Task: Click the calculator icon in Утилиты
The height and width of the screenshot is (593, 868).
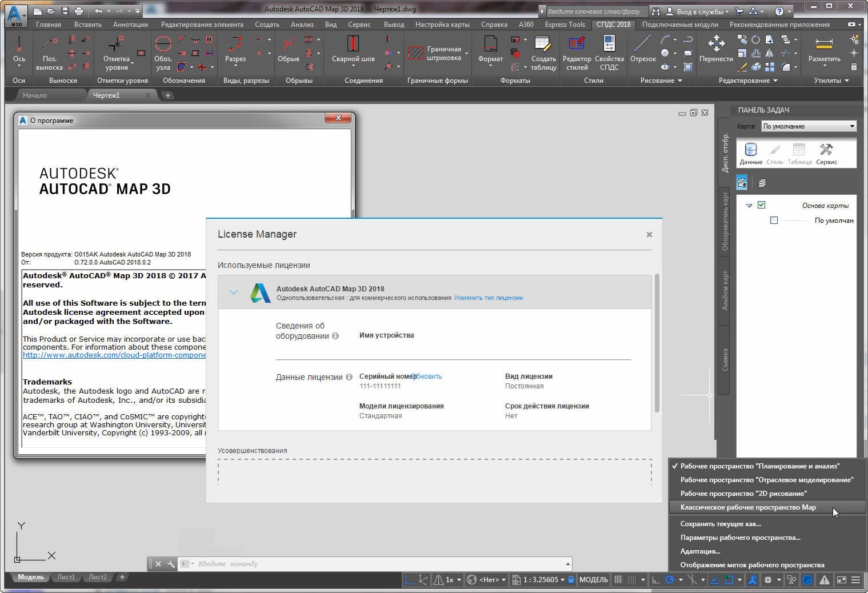Action: click(854, 67)
